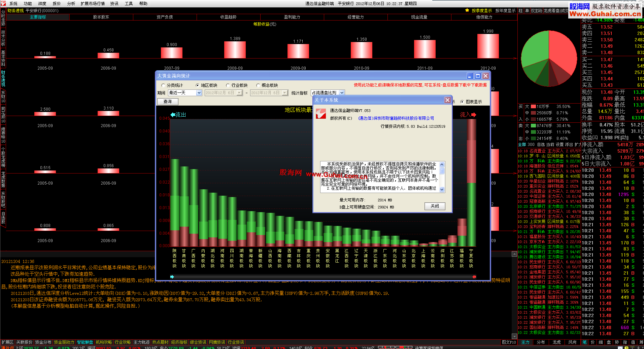Switch to the 股本股东 tab
This screenshot has height=349, width=644.
click(x=101, y=17)
